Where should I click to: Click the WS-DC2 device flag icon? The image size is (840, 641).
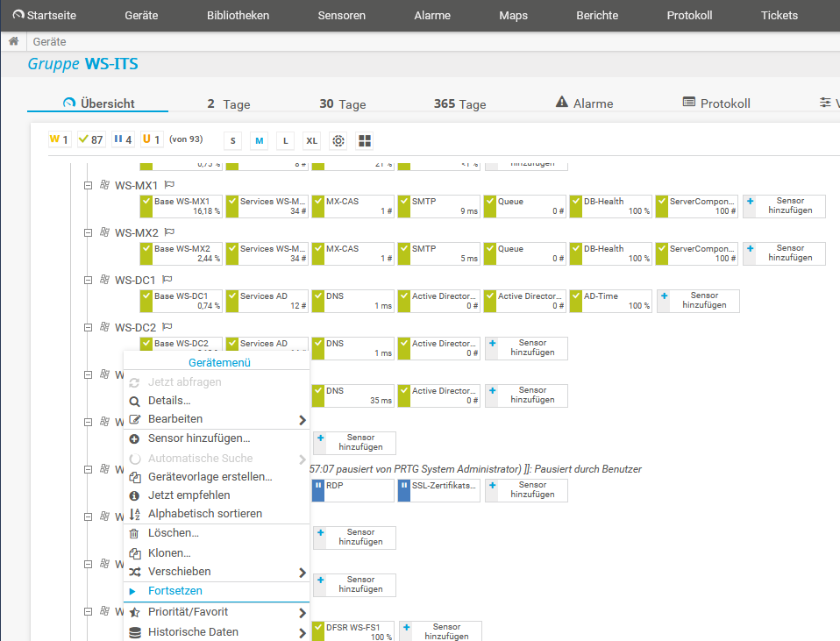pyautogui.click(x=167, y=326)
